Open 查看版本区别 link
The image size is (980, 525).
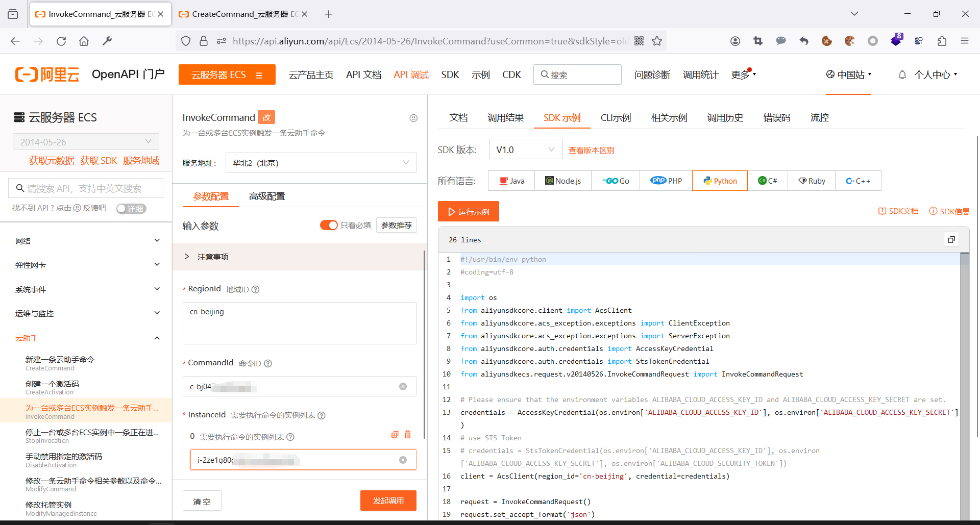point(592,150)
